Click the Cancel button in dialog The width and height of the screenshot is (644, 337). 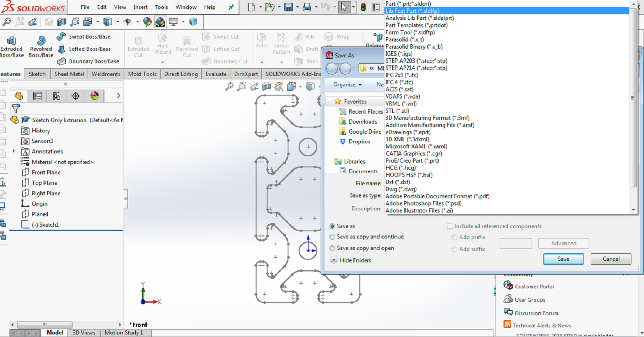pyautogui.click(x=611, y=259)
